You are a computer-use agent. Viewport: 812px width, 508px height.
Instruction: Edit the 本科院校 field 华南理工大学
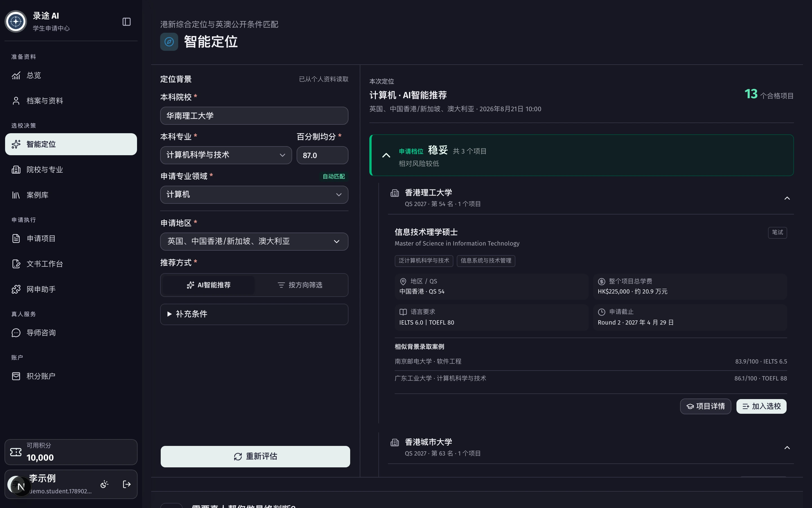pyautogui.click(x=254, y=116)
